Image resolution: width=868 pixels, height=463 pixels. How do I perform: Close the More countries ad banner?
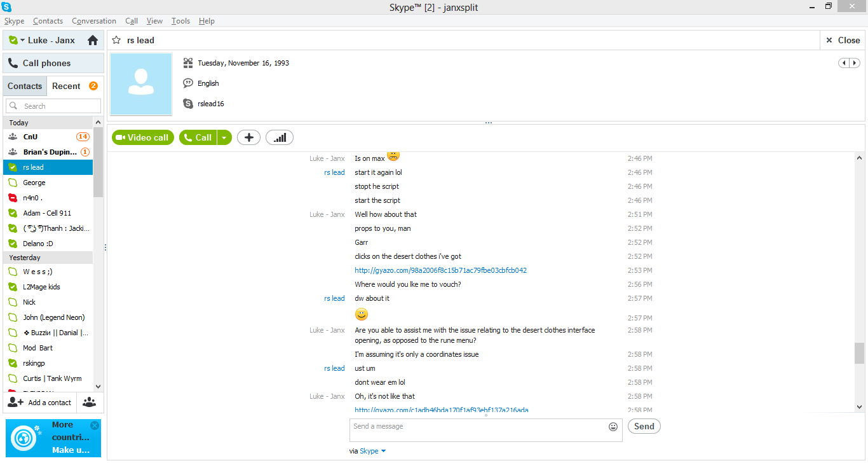click(95, 425)
